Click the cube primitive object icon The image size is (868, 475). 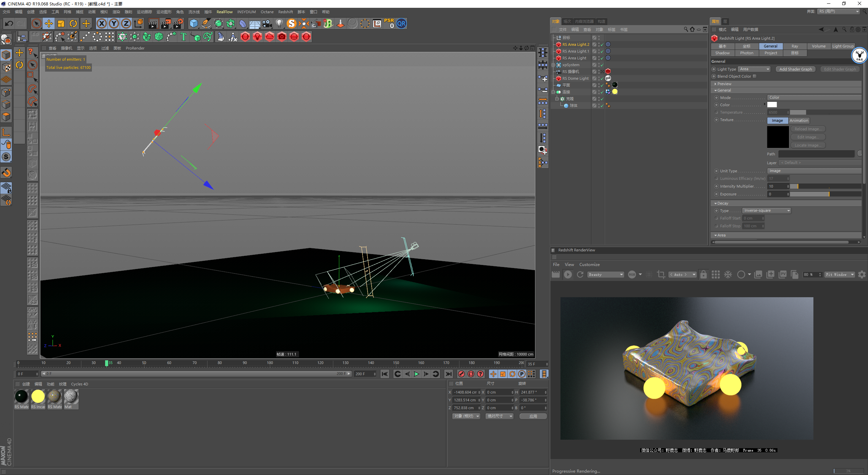(x=194, y=24)
